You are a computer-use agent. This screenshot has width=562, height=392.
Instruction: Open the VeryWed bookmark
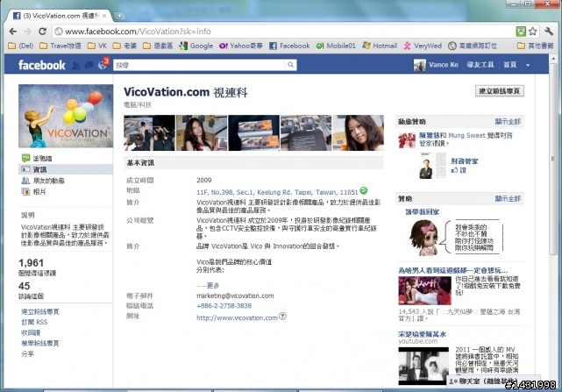tap(423, 46)
